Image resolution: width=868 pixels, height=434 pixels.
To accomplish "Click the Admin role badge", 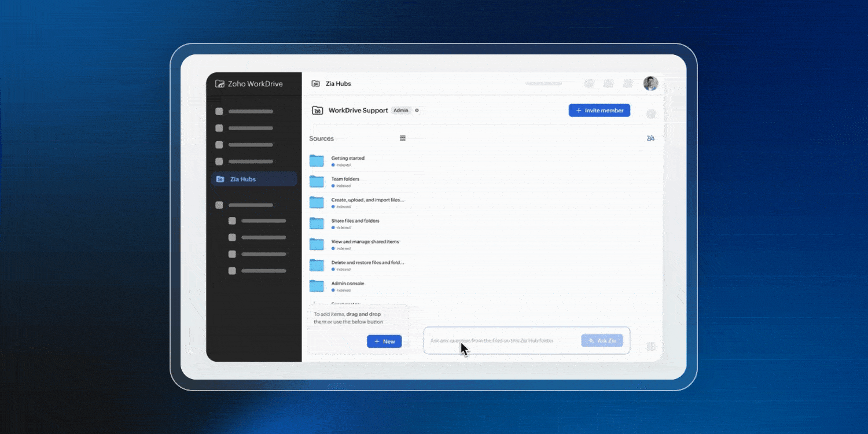I will click(400, 111).
